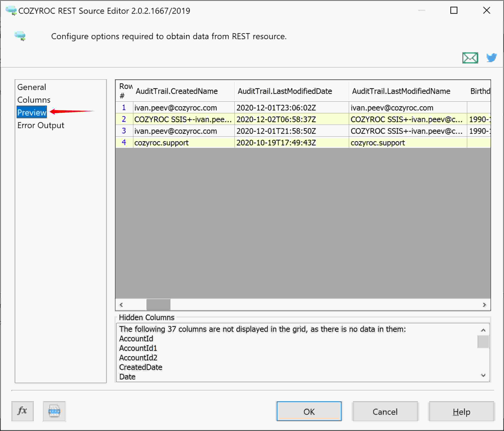Click Date in the Hidden Columns list
The height and width of the screenshot is (431, 504).
coord(127,376)
